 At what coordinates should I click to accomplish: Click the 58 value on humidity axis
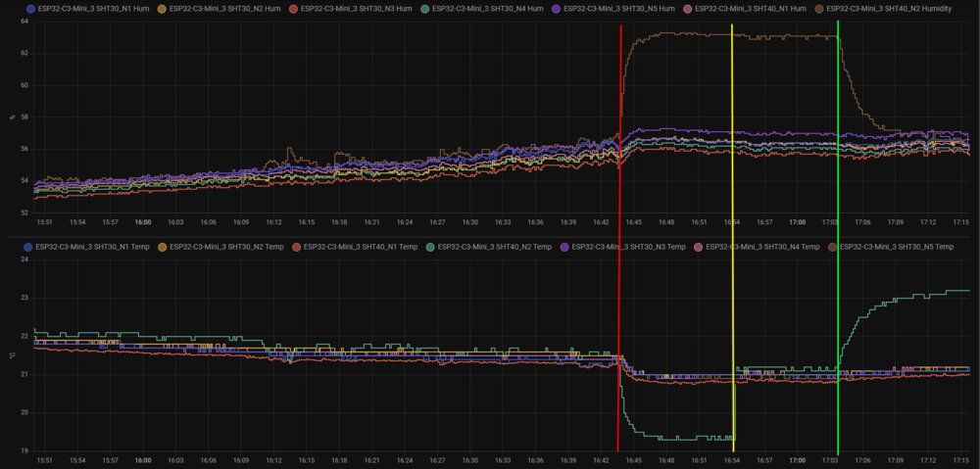pyautogui.click(x=24, y=117)
